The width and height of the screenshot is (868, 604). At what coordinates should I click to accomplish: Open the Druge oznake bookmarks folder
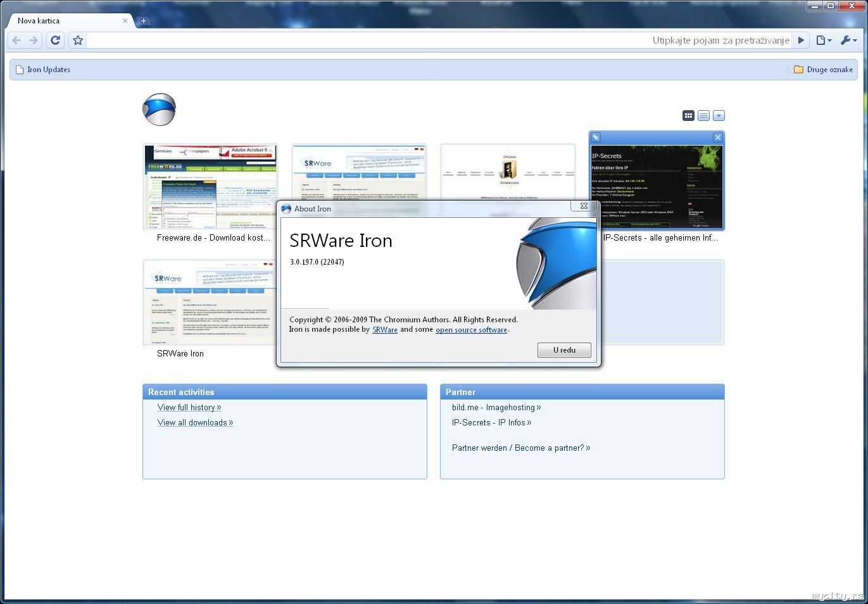(823, 70)
